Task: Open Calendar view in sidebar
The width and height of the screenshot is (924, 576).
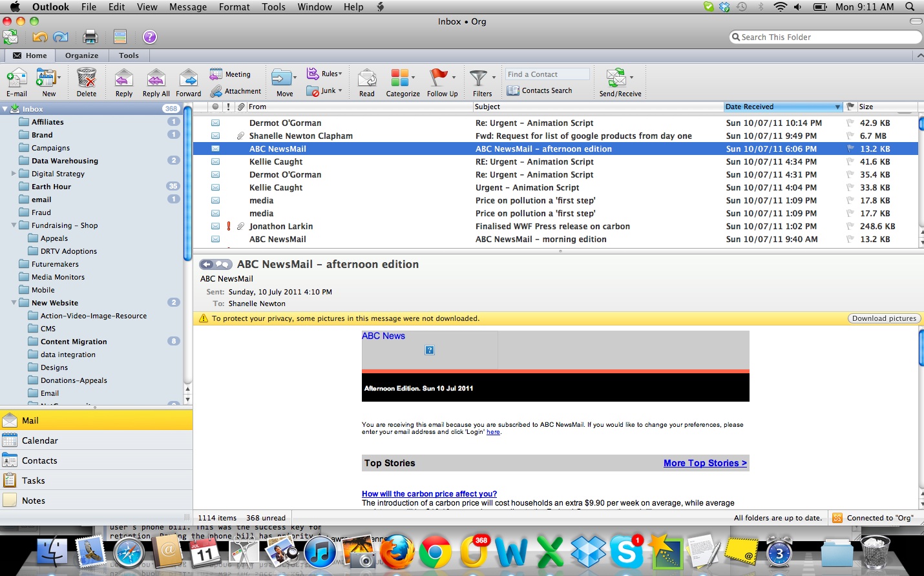Action: click(96, 440)
